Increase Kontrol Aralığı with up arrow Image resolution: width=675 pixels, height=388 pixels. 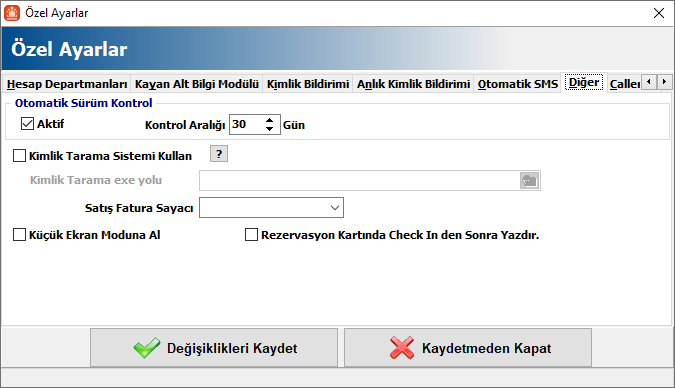click(x=269, y=120)
